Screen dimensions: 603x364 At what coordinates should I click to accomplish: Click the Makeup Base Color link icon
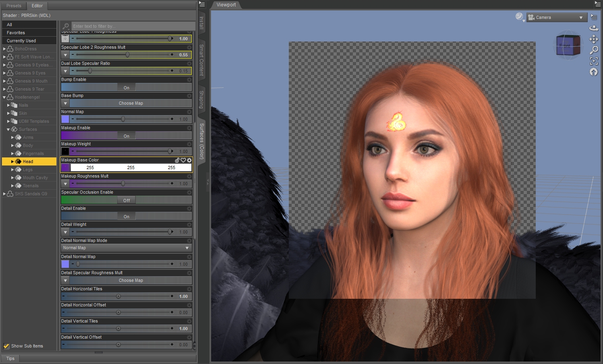tap(177, 160)
